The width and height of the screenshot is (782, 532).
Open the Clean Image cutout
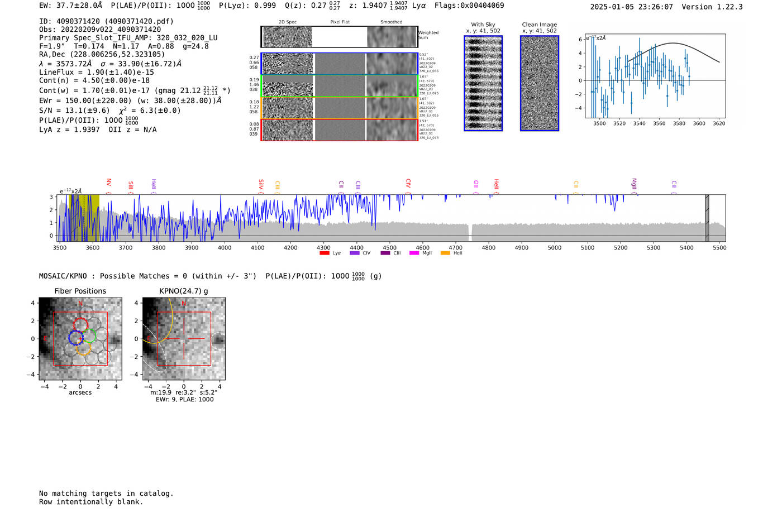point(540,83)
